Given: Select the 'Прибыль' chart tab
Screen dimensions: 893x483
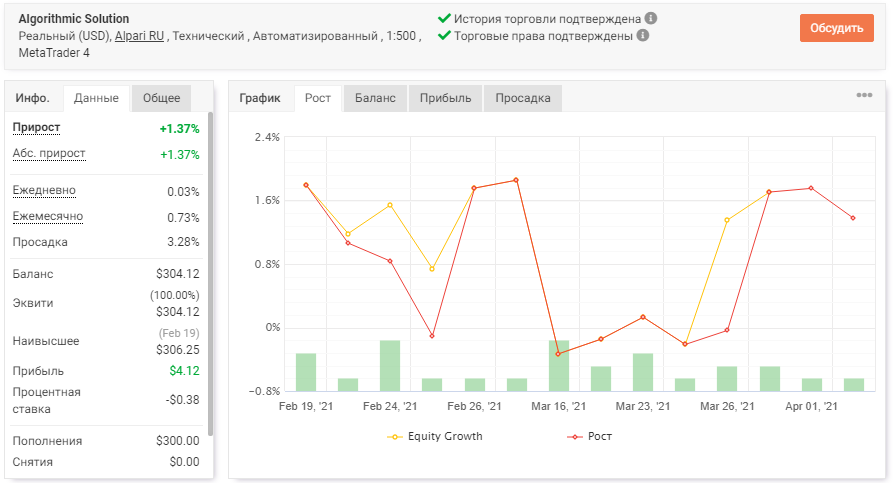Looking at the screenshot, I should coord(445,98).
